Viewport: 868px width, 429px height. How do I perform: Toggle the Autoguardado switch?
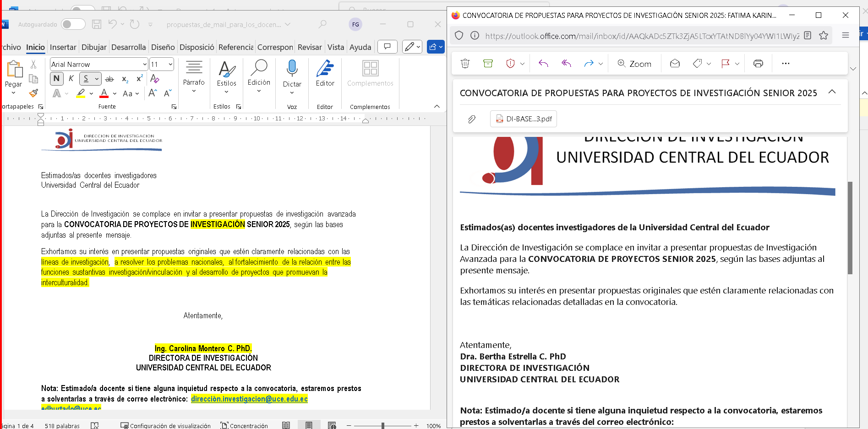point(73,24)
